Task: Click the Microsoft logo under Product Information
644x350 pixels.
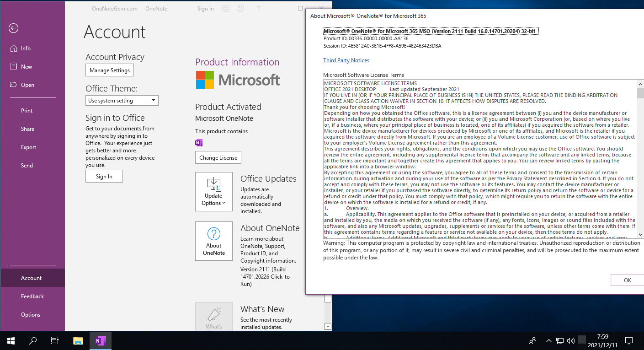Action: 238,80
